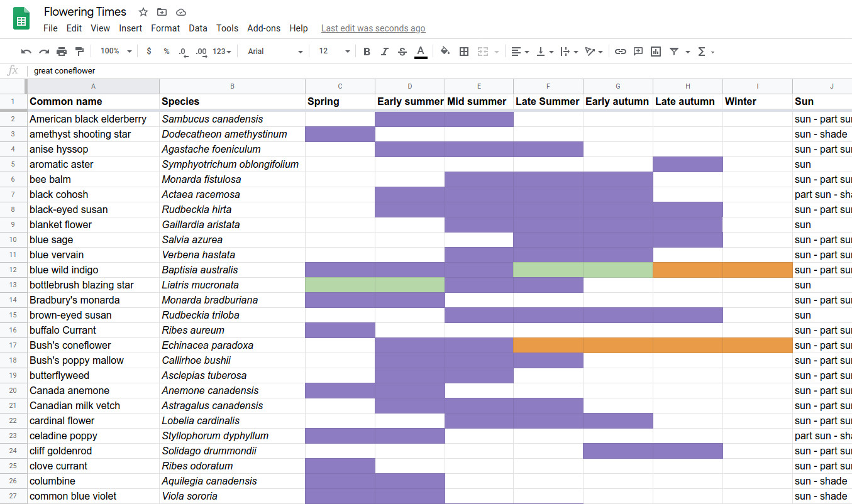Open the Arial font dropdown
This screenshot has width=852, height=504.
pos(275,52)
